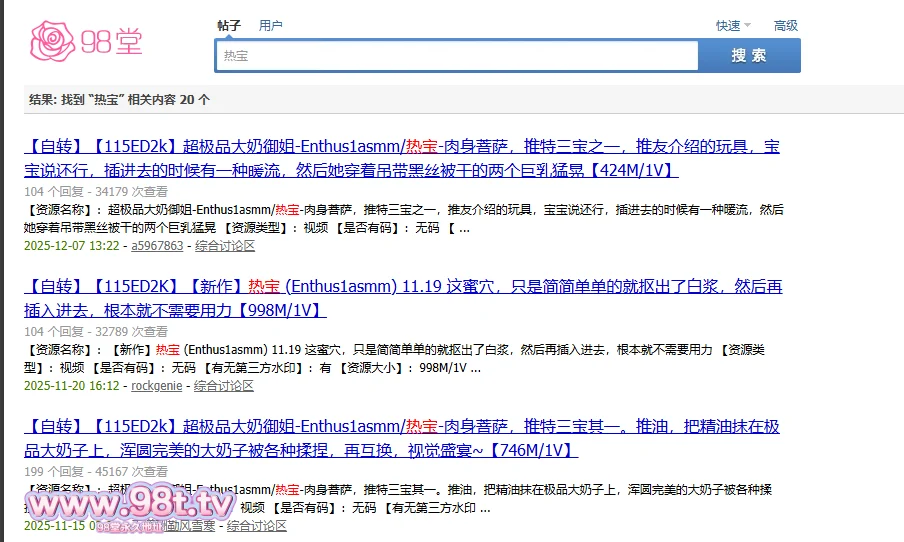Focus the search keyword input field
Image resolution: width=904 pixels, height=542 pixels.
(456, 56)
